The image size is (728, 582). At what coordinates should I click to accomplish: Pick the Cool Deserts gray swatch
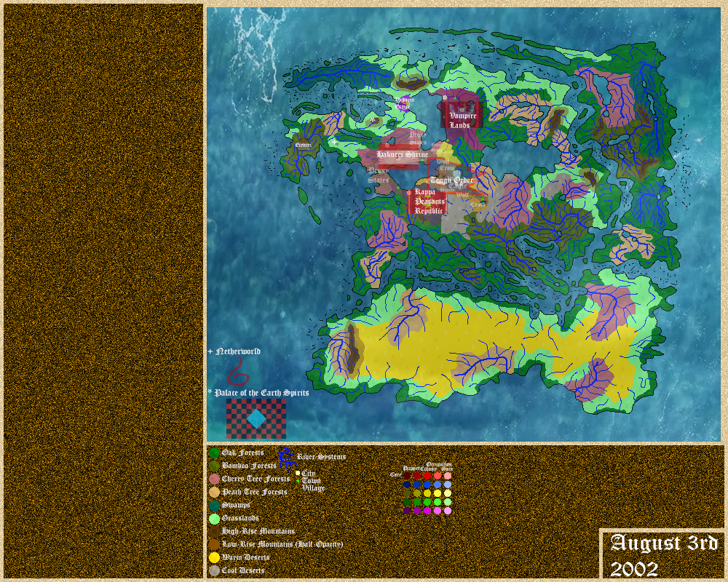click(214, 570)
